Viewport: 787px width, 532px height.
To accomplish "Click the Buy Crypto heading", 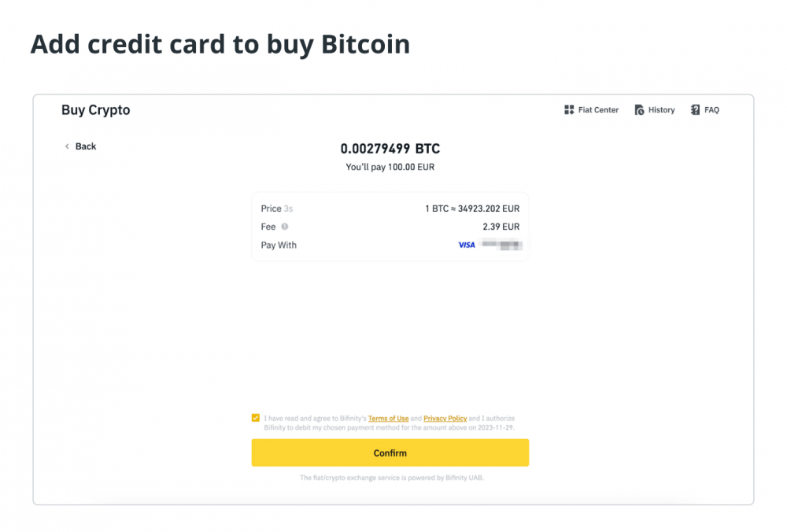I will [95, 110].
